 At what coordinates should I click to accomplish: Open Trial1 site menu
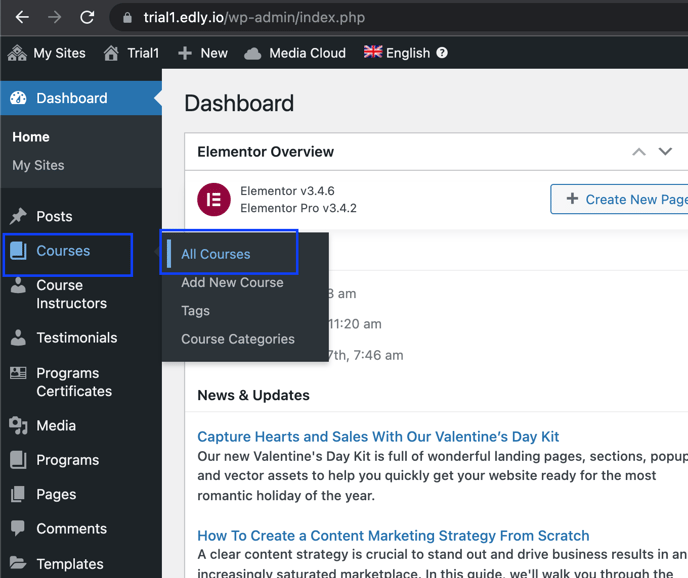[x=143, y=53]
